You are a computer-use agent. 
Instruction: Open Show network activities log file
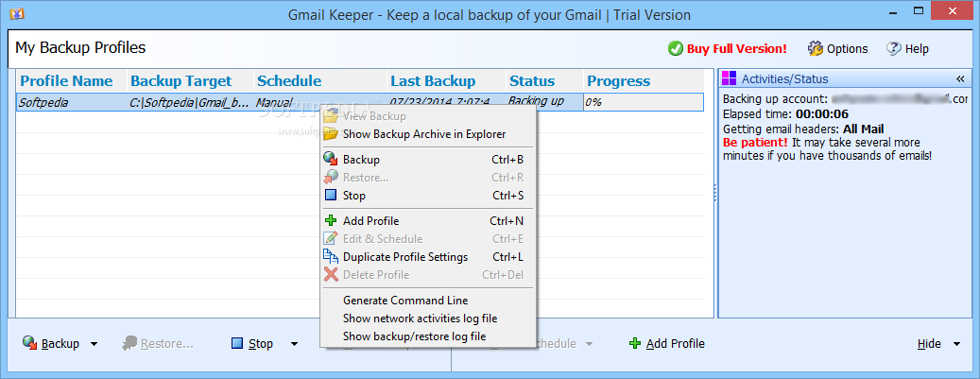(427, 319)
